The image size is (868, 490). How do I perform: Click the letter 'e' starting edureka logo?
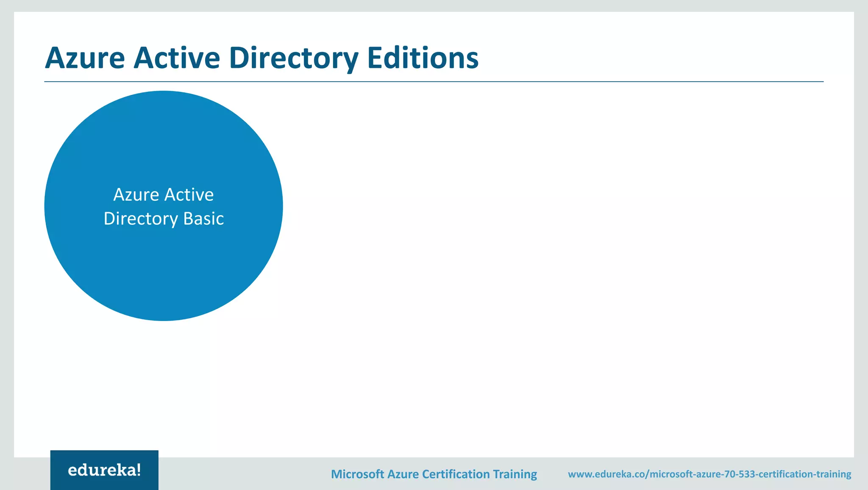point(72,471)
